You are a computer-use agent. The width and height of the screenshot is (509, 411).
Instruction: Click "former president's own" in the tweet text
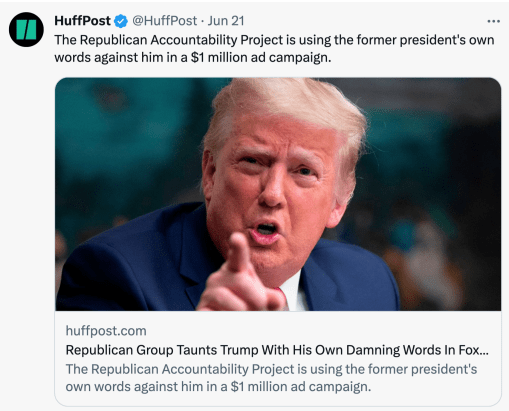(x=425, y=40)
